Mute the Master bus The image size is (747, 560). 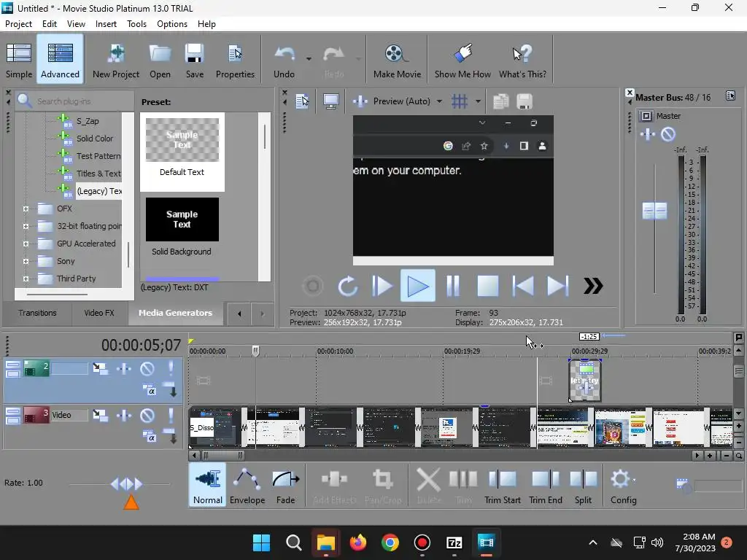(x=668, y=135)
